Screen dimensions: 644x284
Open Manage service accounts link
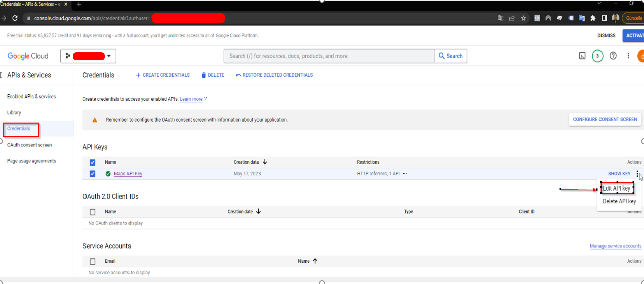coord(616,246)
